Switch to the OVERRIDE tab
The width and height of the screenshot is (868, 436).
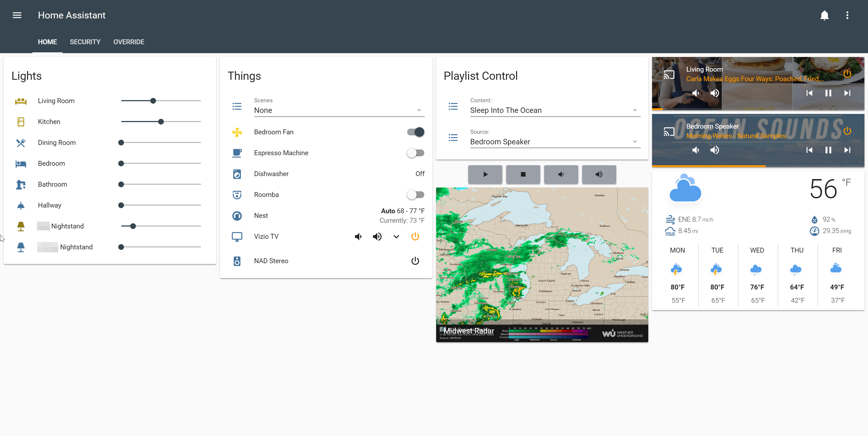(129, 42)
